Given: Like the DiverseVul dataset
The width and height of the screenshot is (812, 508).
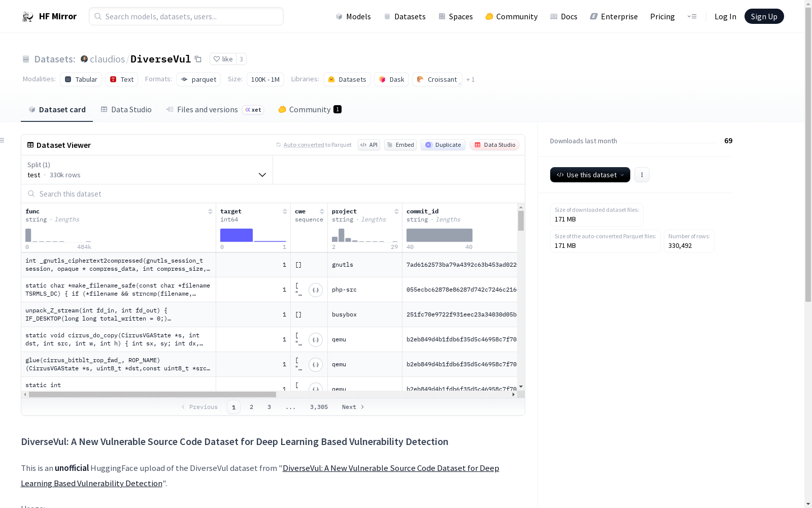Looking at the screenshot, I should (x=223, y=59).
